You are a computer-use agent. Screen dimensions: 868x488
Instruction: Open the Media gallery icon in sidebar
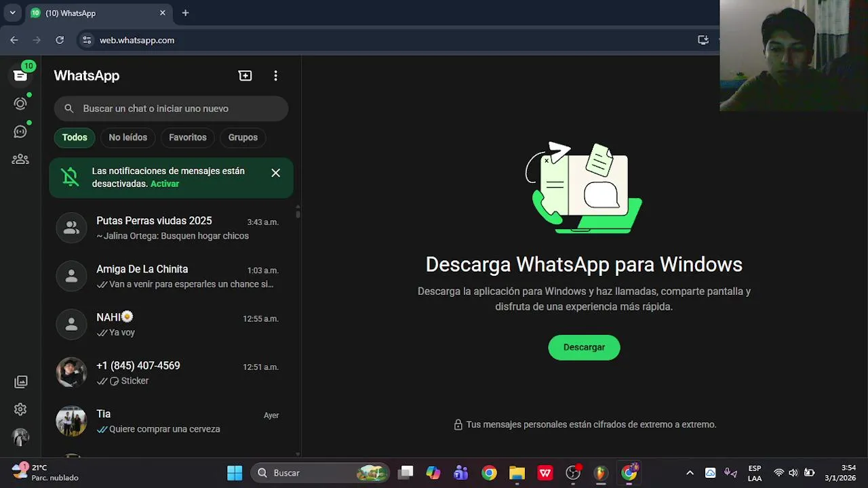[21, 382]
